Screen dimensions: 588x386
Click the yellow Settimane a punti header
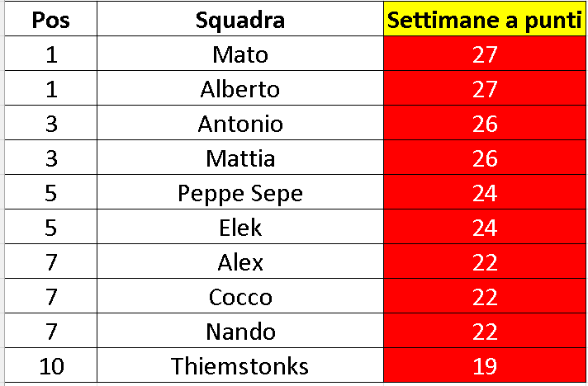point(486,21)
